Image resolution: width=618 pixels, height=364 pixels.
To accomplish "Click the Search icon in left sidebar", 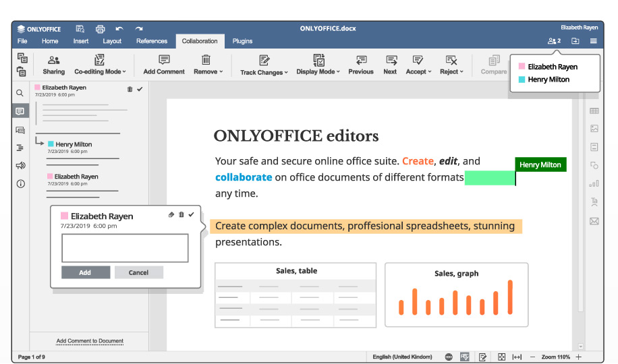I will pyautogui.click(x=20, y=93).
